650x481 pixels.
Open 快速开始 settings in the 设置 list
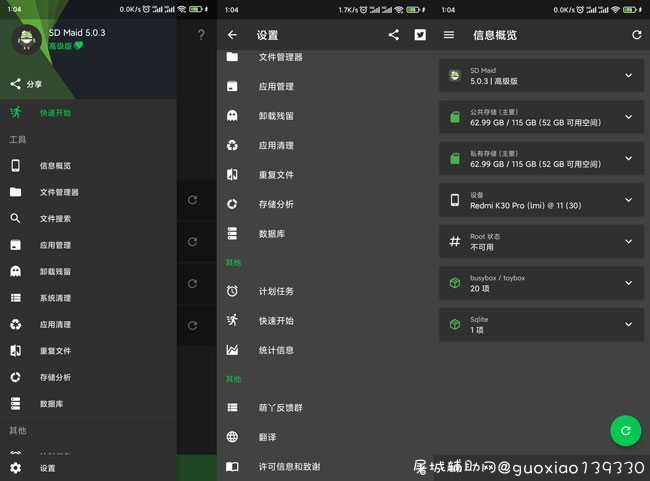point(325,321)
